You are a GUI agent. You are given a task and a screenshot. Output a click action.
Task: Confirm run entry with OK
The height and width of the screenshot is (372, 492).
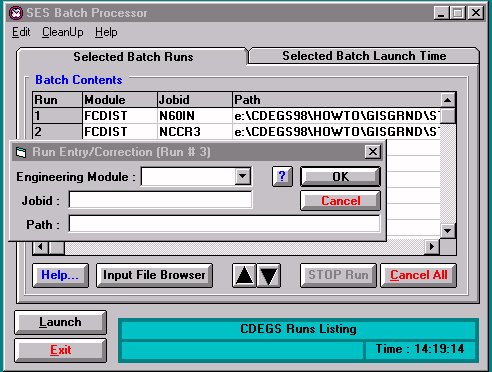(340, 176)
